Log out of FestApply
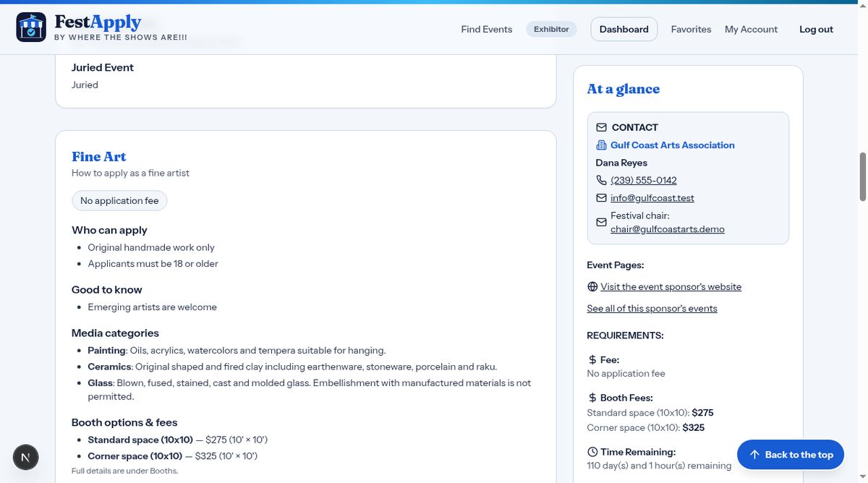 click(816, 30)
